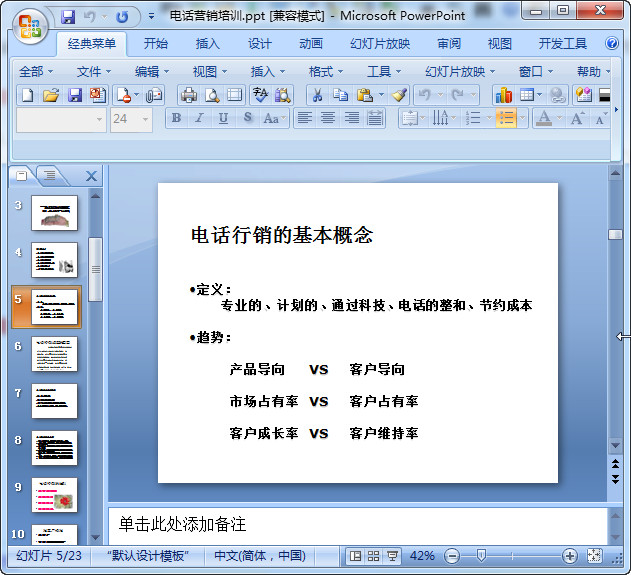Click the paste clipboard icon
The height and width of the screenshot is (575, 631).
[365, 95]
